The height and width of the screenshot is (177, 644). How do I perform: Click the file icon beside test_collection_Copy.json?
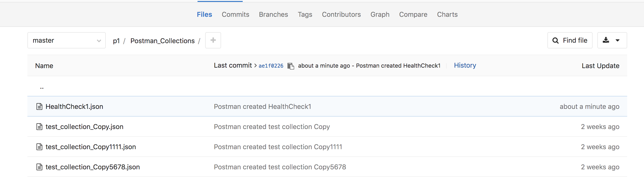click(x=39, y=127)
